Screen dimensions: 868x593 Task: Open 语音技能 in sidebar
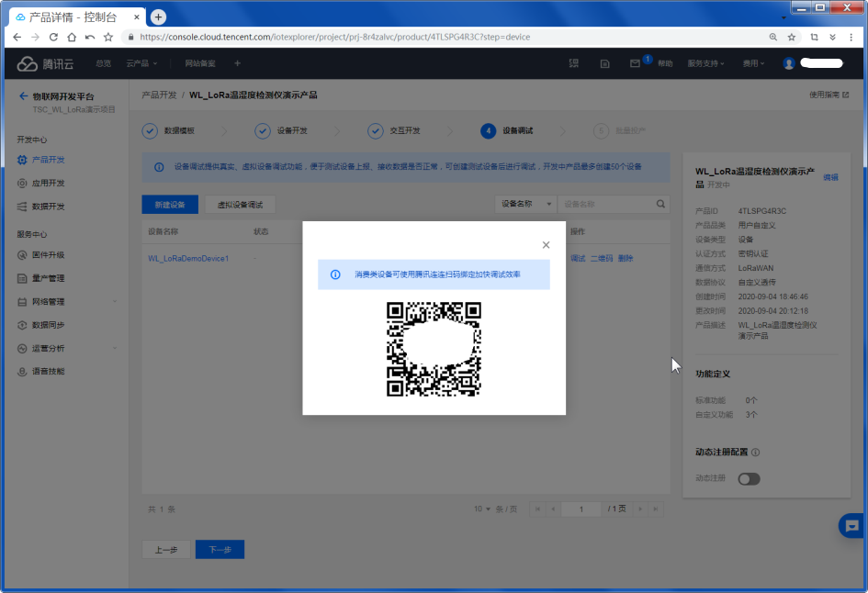(x=48, y=372)
